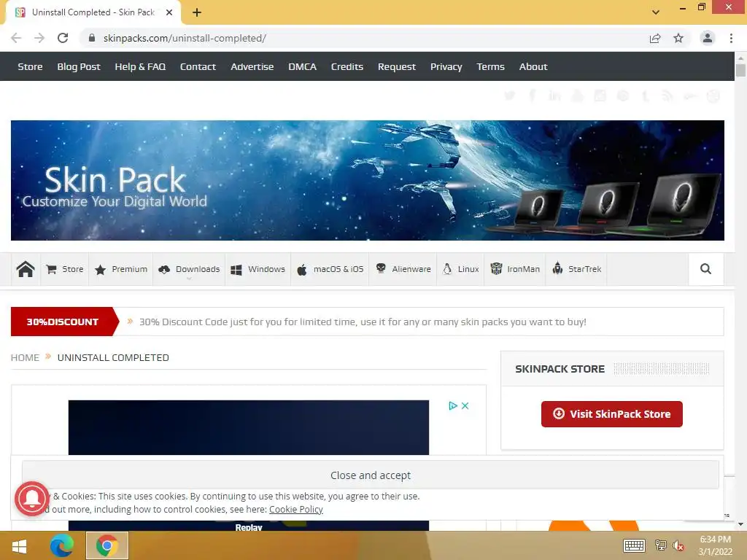Share this page via the share icon
747x560 pixels.
(655, 38)
